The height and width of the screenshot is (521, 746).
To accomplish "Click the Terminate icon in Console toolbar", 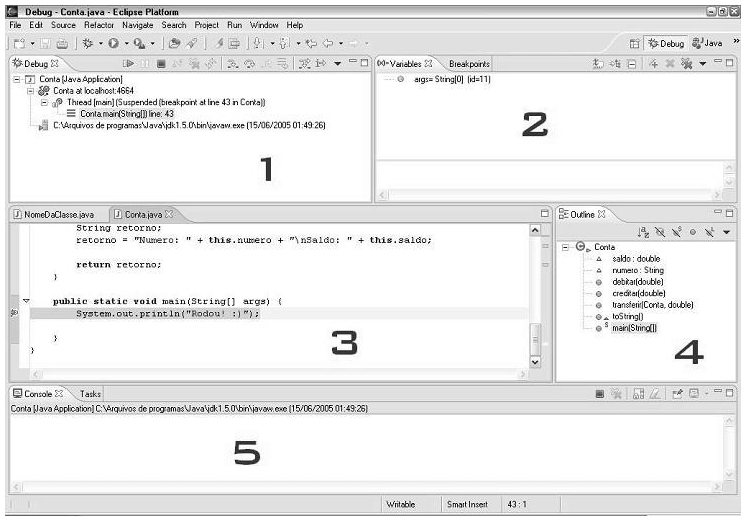I will tap(600, 394).
